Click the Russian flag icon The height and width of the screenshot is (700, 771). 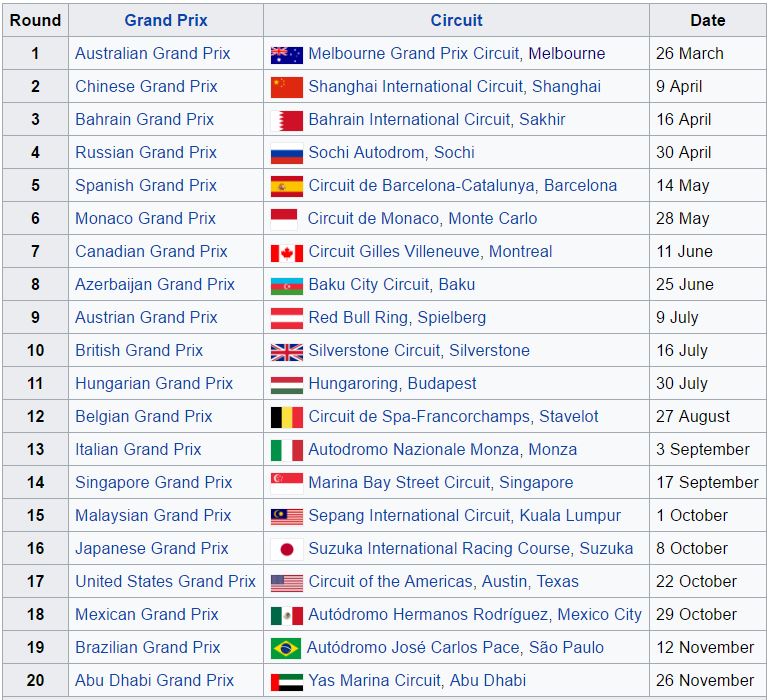pyautogui.click(x=287, y=154)
